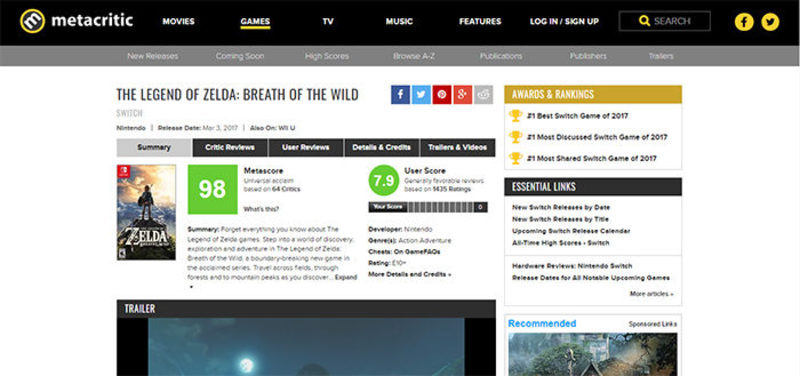Viewport: 800px width, 376px height.
Task: Click More articles link
Action: pyautogui.click(x=652, y=294)
